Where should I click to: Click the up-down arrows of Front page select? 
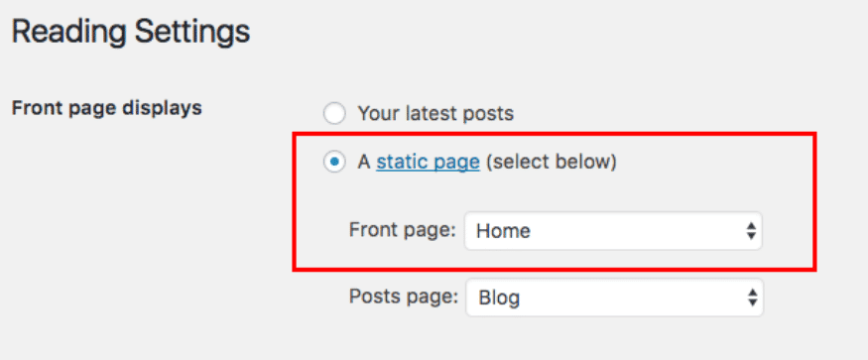point(751,231)
